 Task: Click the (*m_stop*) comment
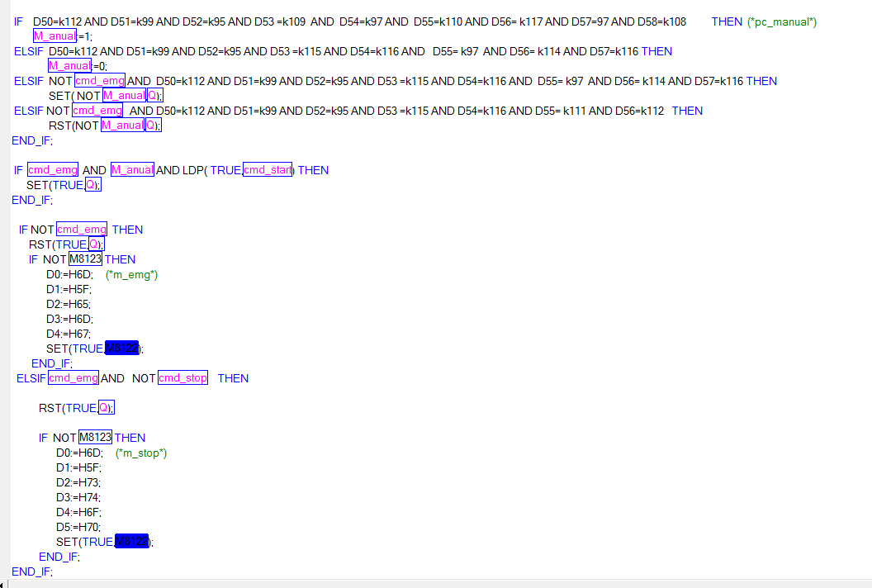pos(141,453)
